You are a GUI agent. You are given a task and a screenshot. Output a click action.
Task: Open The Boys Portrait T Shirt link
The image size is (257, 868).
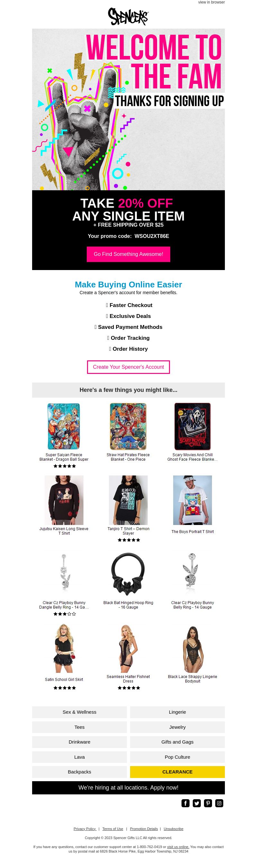(x=192, y=531)
